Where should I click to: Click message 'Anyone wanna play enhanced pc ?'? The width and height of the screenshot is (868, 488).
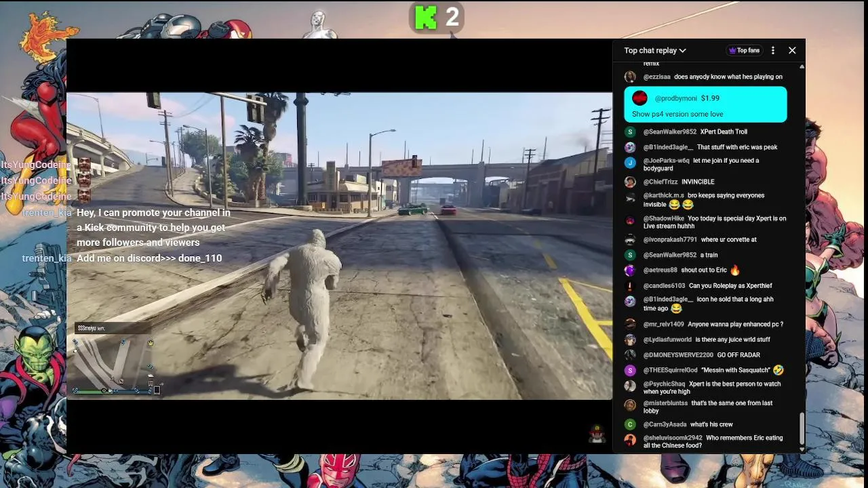point(735,324)
